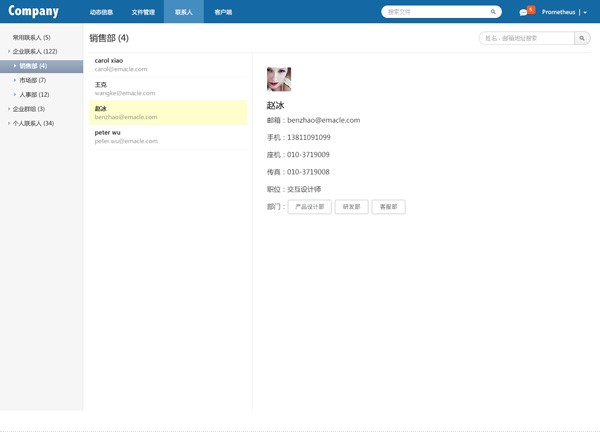Click the 研发部 department button

(351, 207)
